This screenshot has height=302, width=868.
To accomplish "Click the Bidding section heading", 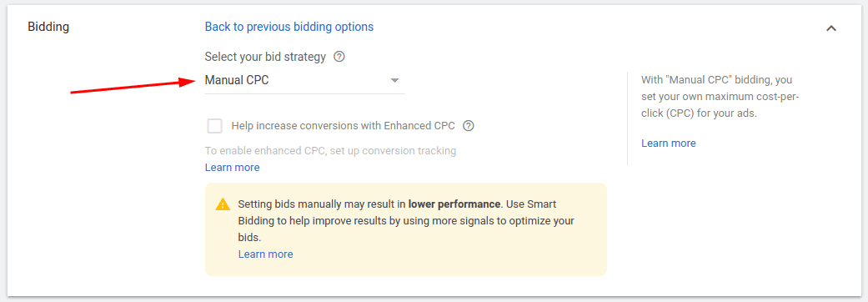I will (x=48, y=27).
